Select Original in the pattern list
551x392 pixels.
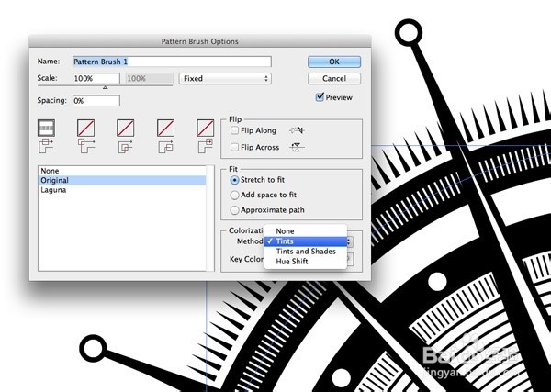coord(121,180)
